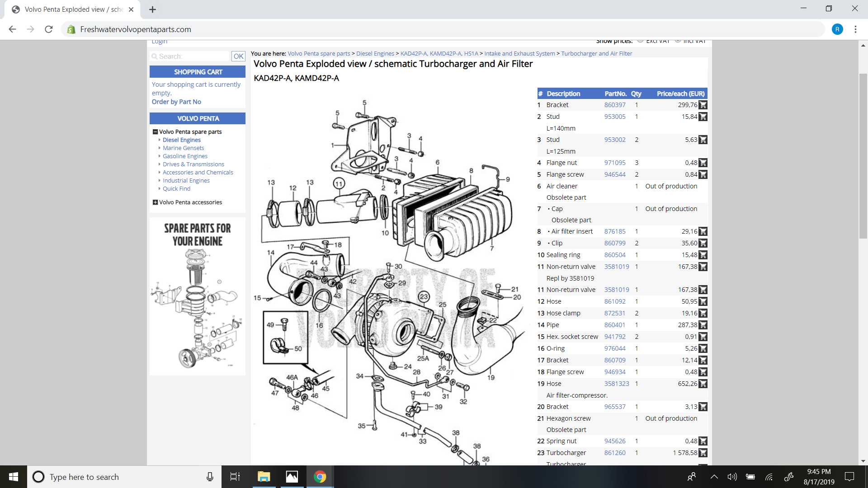
Task: Click the Windows taskbar search box
Action: point(124,477)
